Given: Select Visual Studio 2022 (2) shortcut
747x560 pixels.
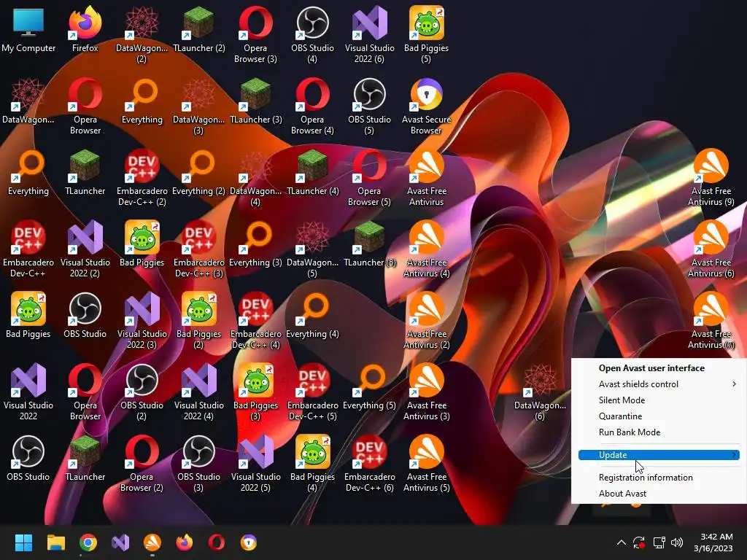Looking at the screenshot, I should pos(85,250).
